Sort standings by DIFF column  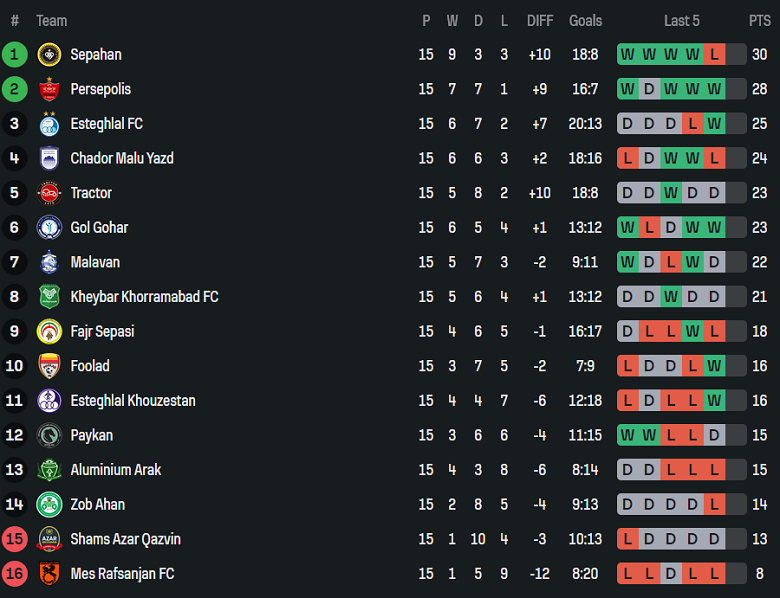[x=540, y=21]
